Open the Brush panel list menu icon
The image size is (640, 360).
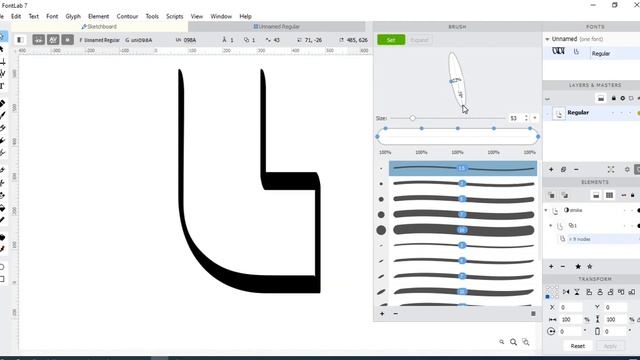(533, 313)
